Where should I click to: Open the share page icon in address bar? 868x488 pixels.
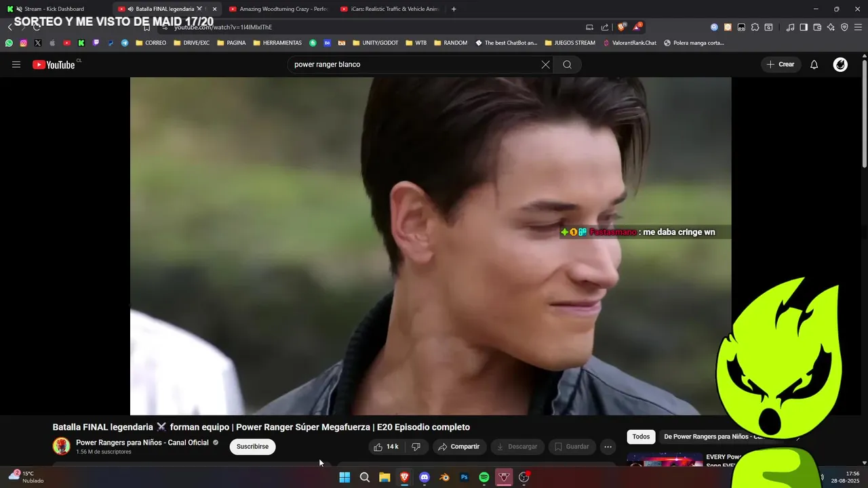coord(605,27)
